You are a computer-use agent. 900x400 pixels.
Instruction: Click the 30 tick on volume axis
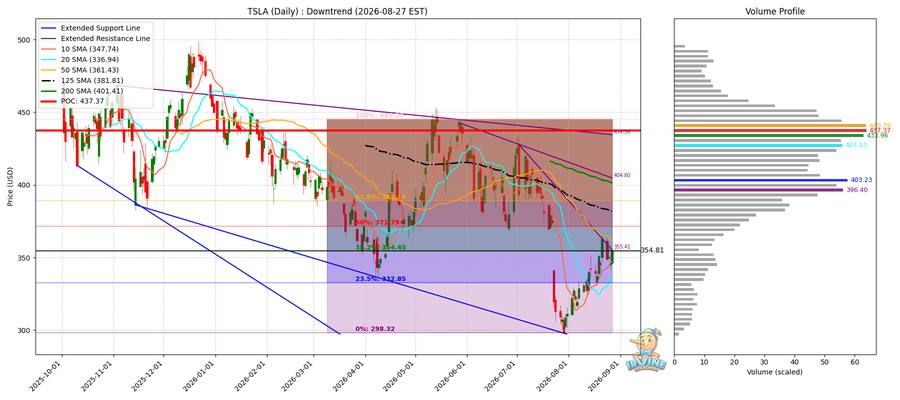point(765,362)
